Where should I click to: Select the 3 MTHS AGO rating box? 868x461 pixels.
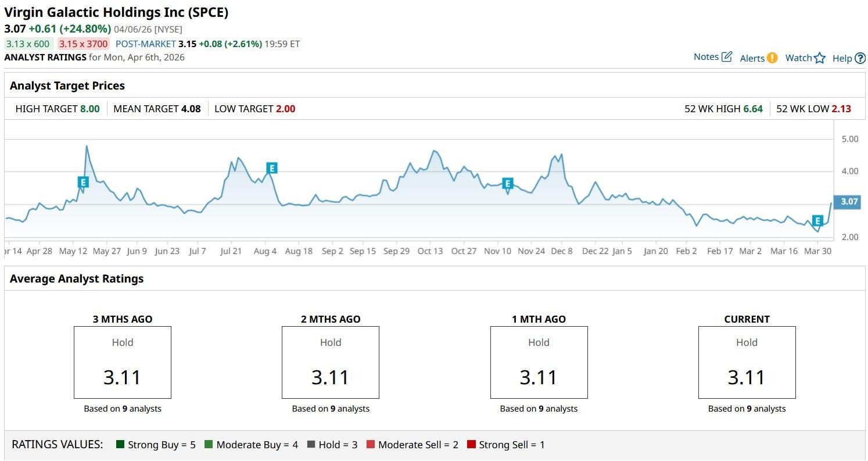click(123, 362)
